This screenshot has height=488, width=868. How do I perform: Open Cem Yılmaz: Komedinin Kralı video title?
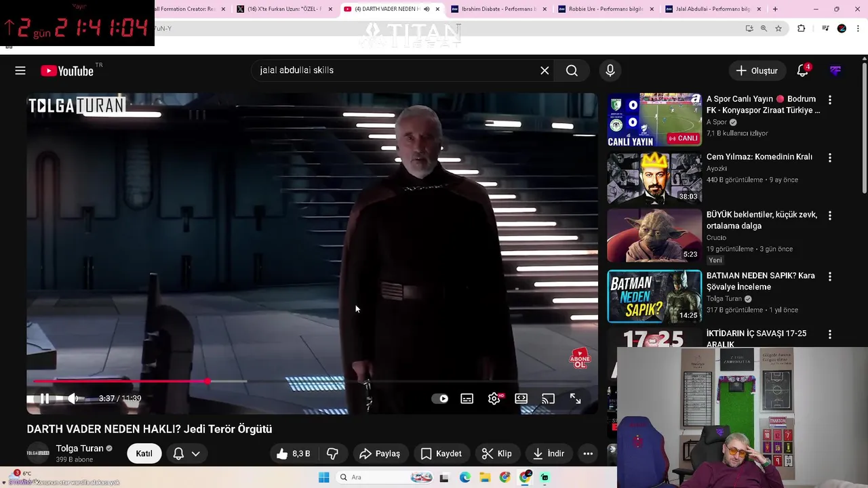click(x=759, y=157)
